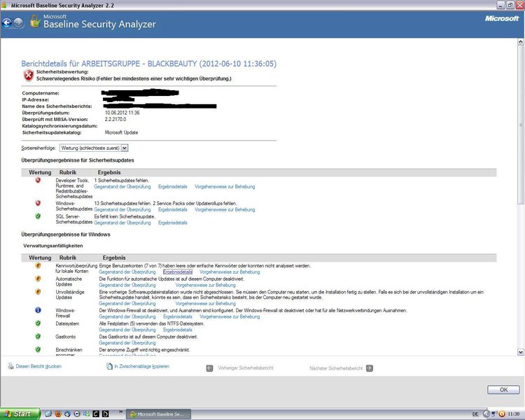Open Gegenstand der Überprüfung for Windows-Firewall
Screen dimensions: 525x420
coord(127,316)
